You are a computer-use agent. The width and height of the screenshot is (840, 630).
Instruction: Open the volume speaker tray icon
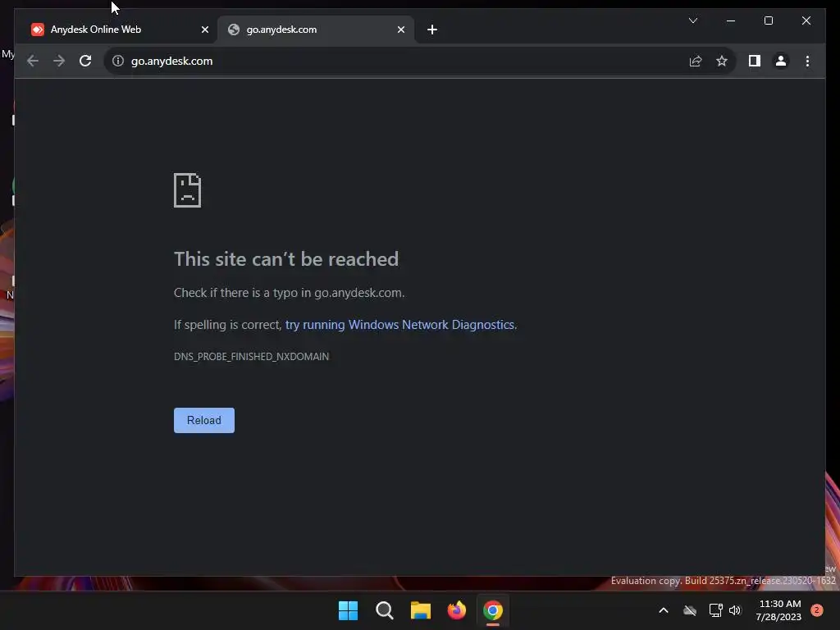point(735,610)
